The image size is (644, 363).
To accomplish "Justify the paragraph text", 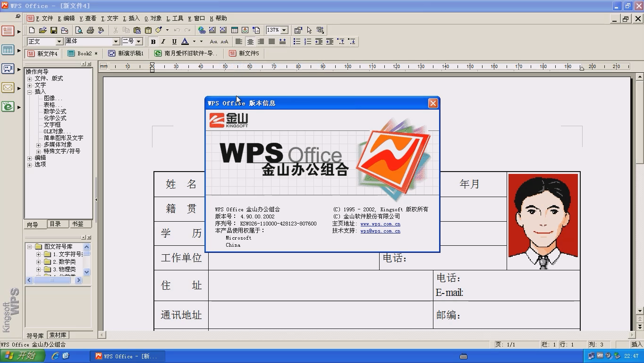I will (x=271, y=42).
